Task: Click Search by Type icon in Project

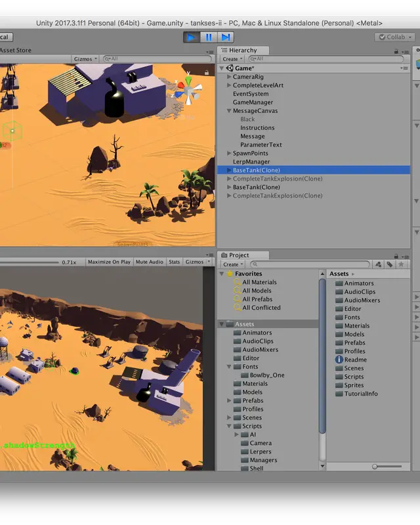Action: click(x=379, y=264)
